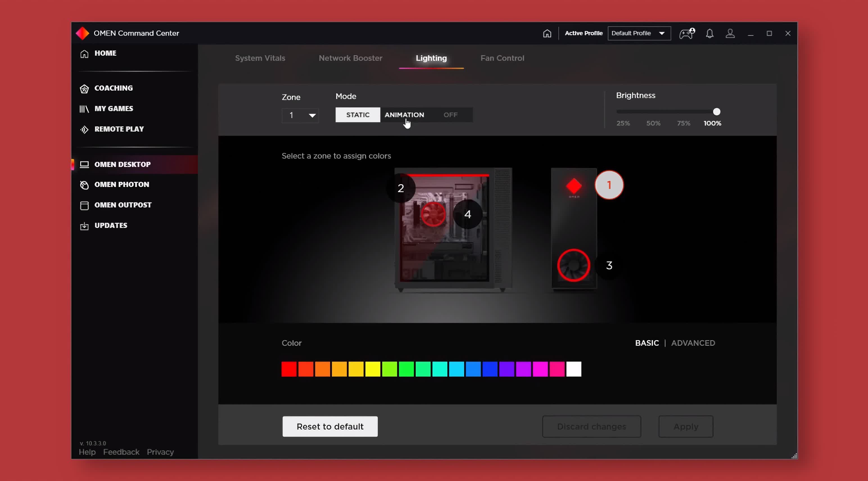868x481 pixels.
Task: Select the Lighting tab
Action: pyautogui.click(x=431, y=58)
